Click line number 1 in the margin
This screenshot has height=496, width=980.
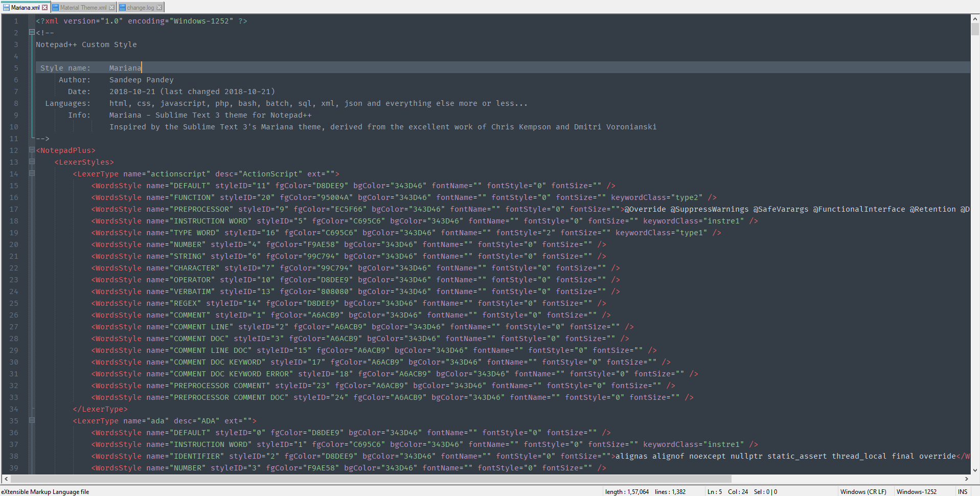[x=16, y=21]
